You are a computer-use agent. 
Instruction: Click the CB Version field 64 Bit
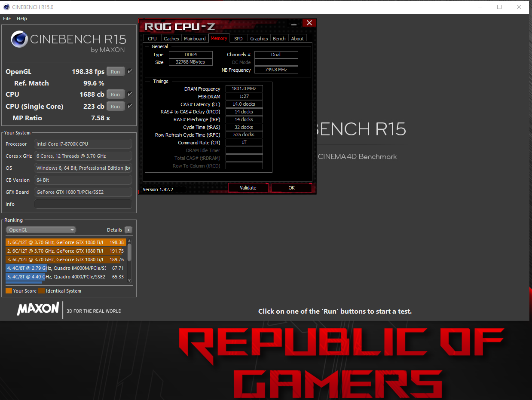pos(83,180)
